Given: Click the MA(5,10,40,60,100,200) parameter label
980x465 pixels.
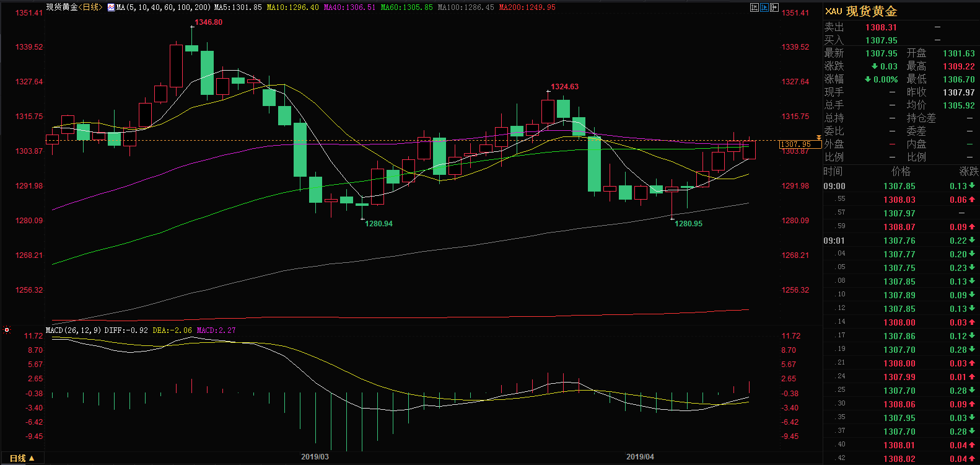Looking at the screenshot, I should tap(164, 7).
